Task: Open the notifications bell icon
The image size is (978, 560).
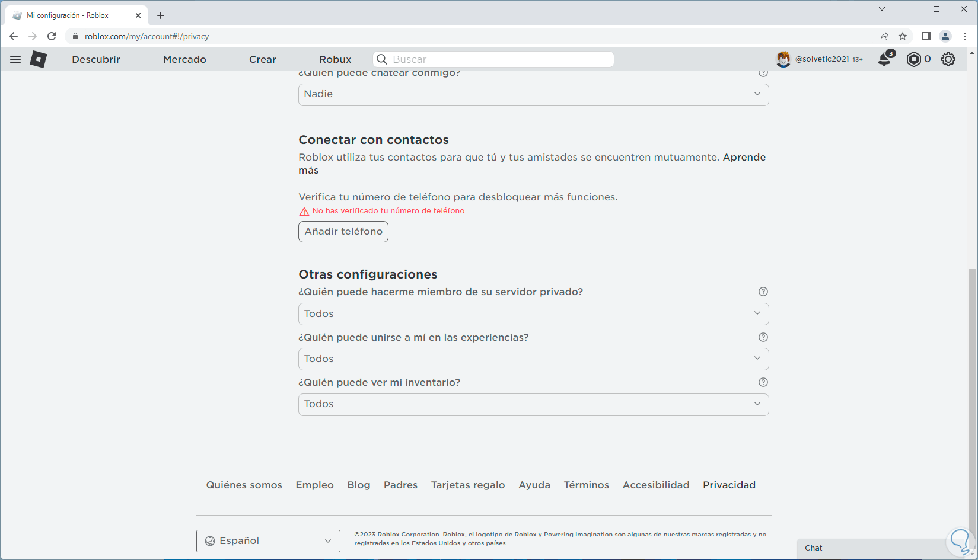Action: tap(884, 59)
